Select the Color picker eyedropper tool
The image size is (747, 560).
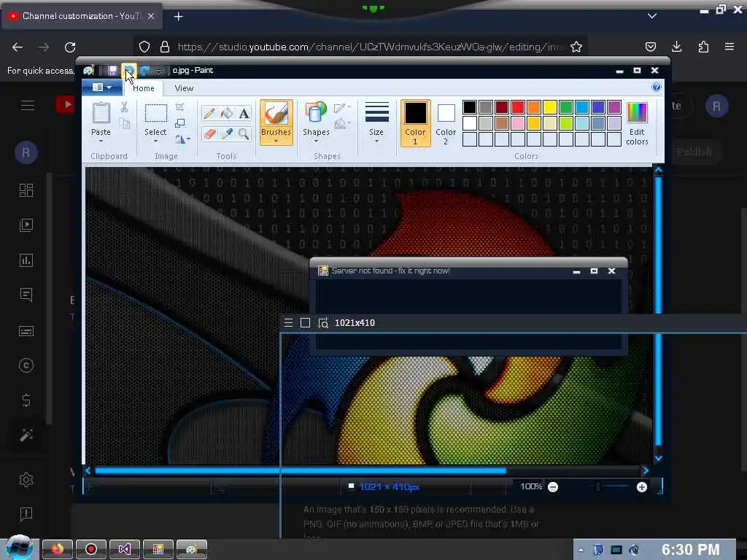coord(227,134)
